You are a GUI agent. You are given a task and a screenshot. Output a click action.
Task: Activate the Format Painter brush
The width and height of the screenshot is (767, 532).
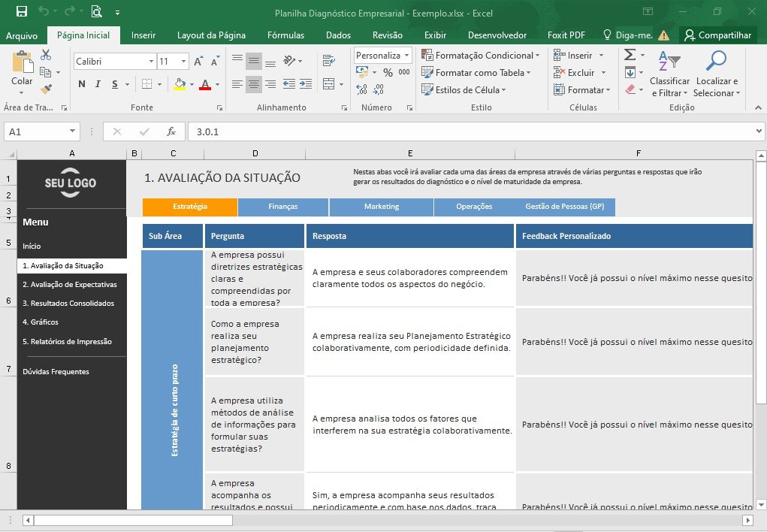[46, 89]
